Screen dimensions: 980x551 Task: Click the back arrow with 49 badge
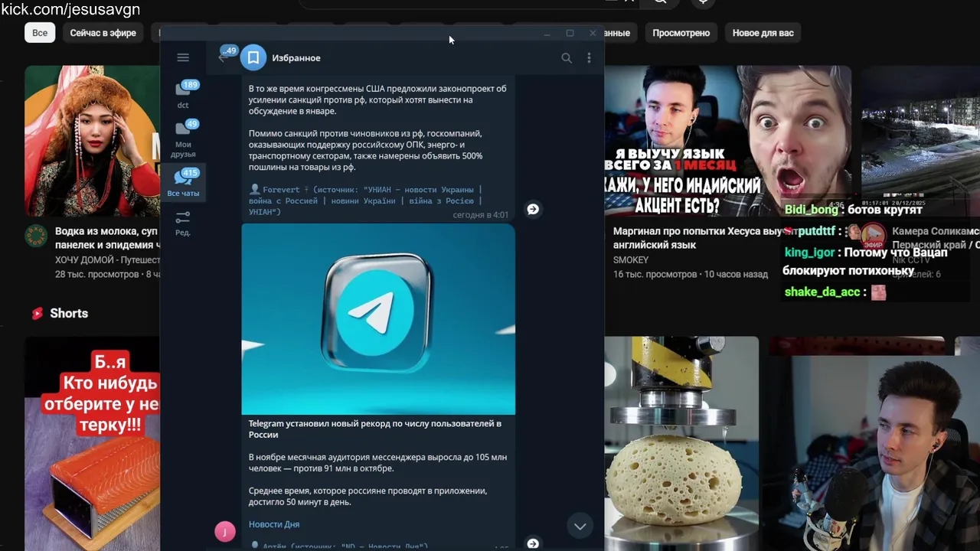225,56
